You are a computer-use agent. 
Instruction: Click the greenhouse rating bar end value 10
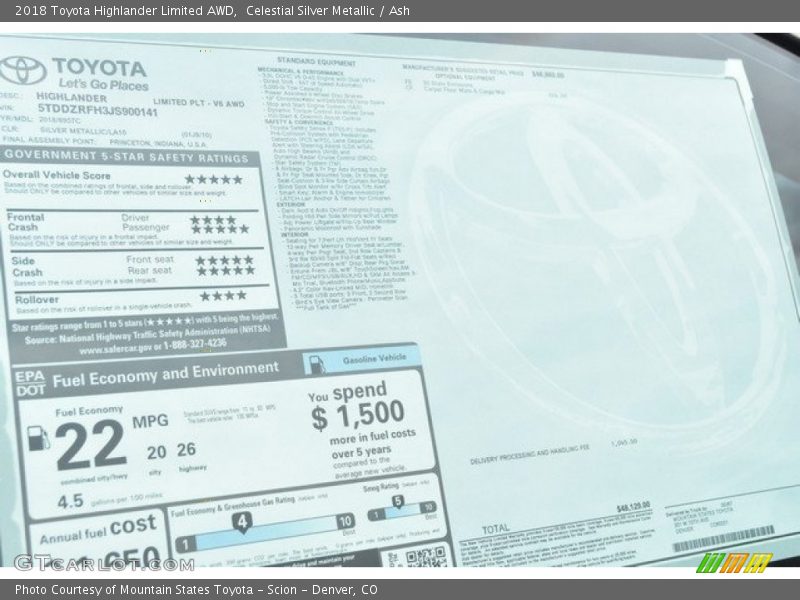345,521
